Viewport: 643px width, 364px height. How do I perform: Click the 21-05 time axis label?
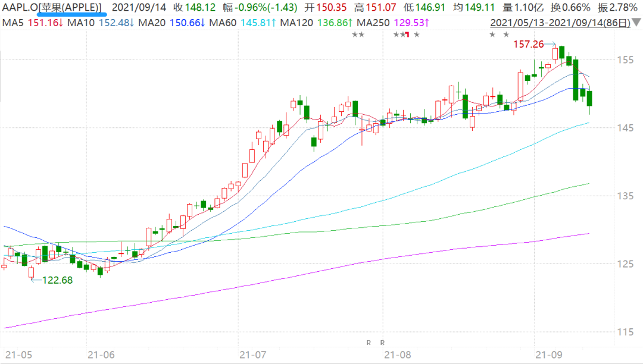tap(18, 355)
